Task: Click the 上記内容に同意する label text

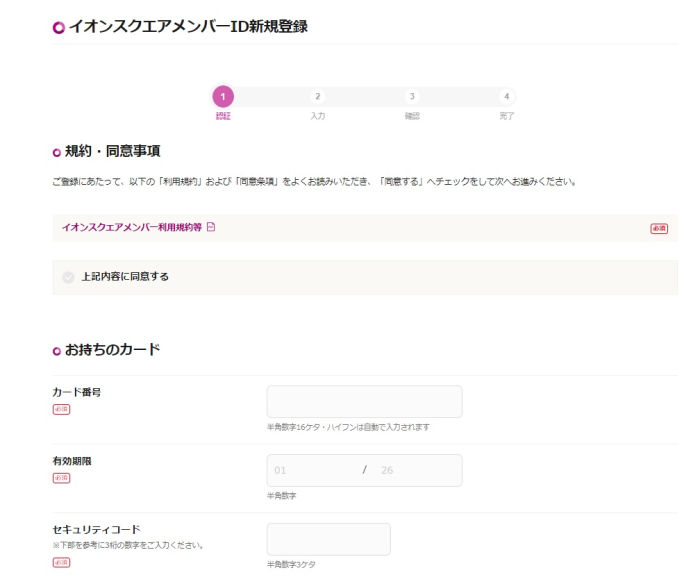Action: 125,277
